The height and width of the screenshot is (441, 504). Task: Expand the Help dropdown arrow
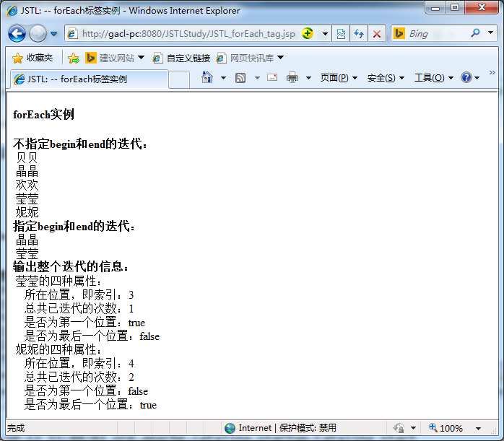coord(477,78)
